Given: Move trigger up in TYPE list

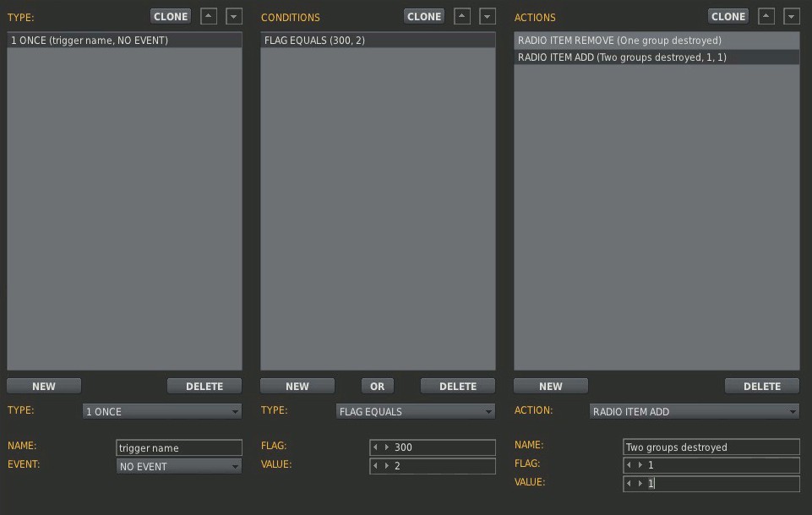Looking at the screenshot, I should (x=208, y=16).
